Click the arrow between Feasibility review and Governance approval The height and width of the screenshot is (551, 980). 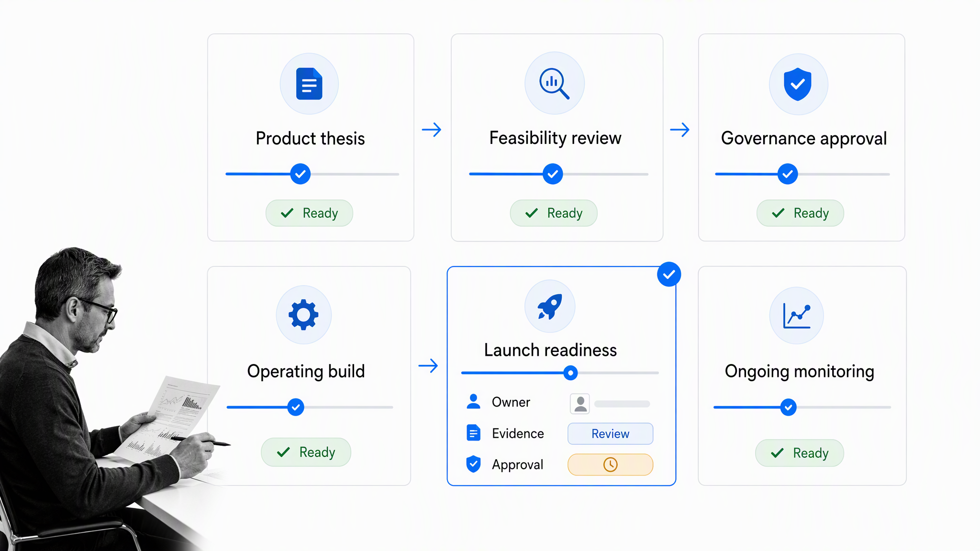click(679, 130)
